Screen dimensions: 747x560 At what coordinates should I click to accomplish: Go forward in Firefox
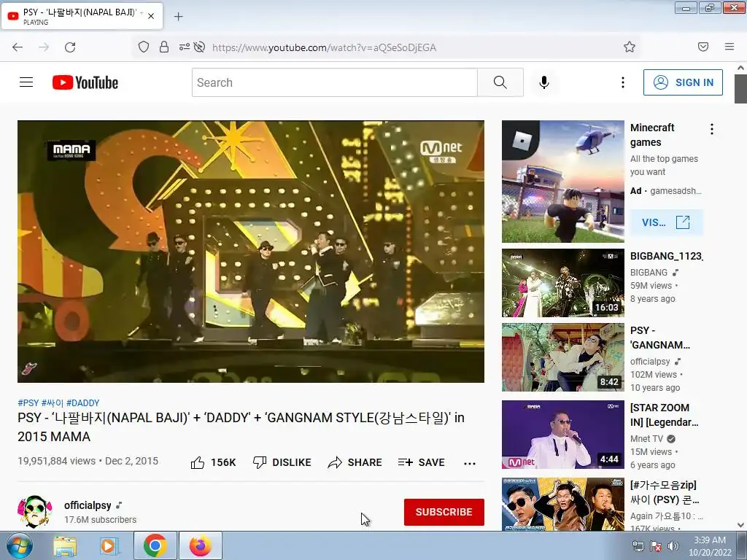[x=44, y=47]
